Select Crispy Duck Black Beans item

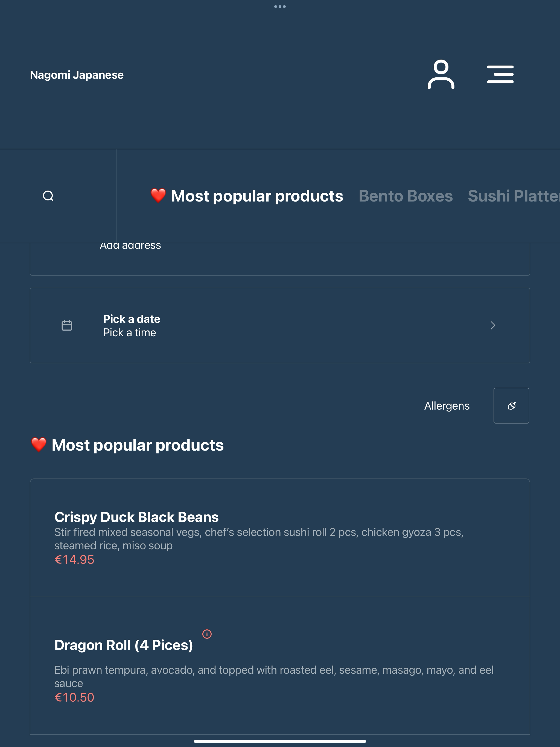tap(280, 538)
